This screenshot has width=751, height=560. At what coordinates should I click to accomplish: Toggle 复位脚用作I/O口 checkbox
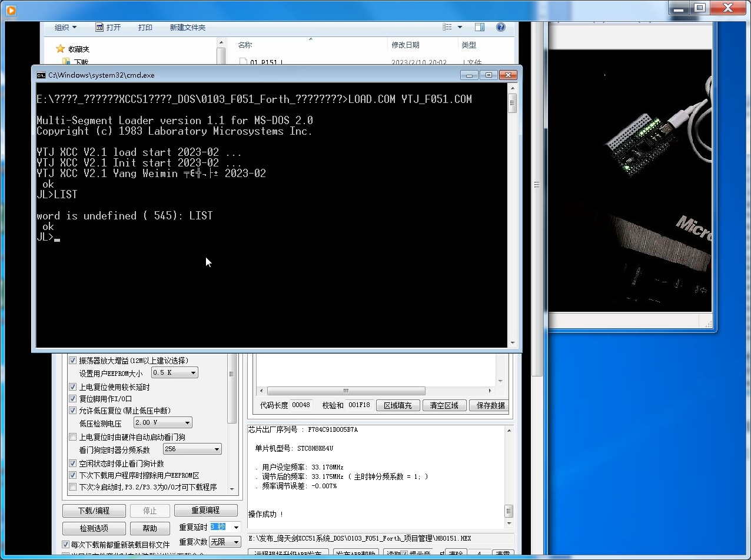73,399
